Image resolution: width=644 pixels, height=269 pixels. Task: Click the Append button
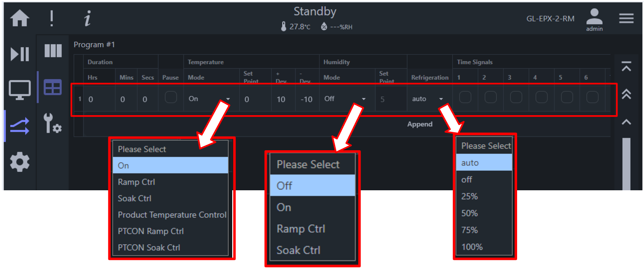[420, 124]
